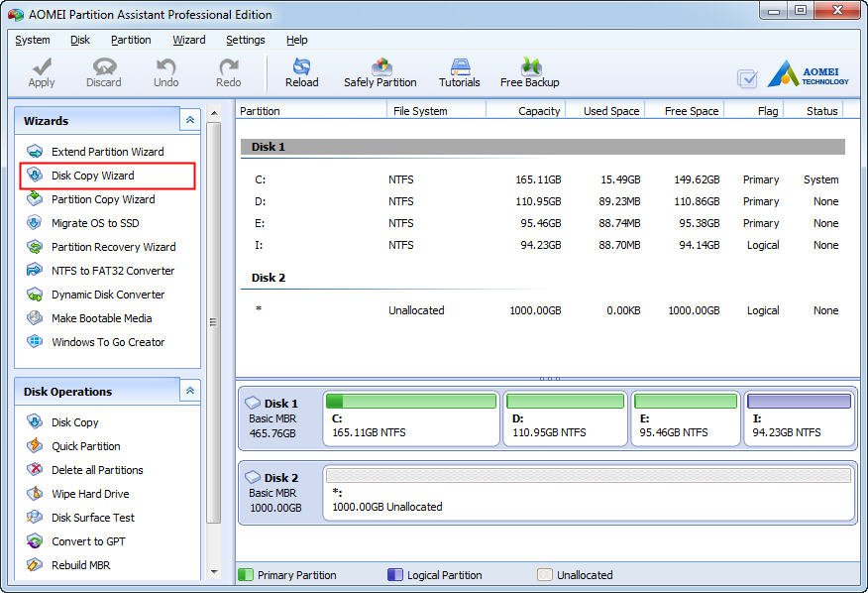
Task: Click the sidebar scrollbar up arrow
Action: tap(214, 114)
